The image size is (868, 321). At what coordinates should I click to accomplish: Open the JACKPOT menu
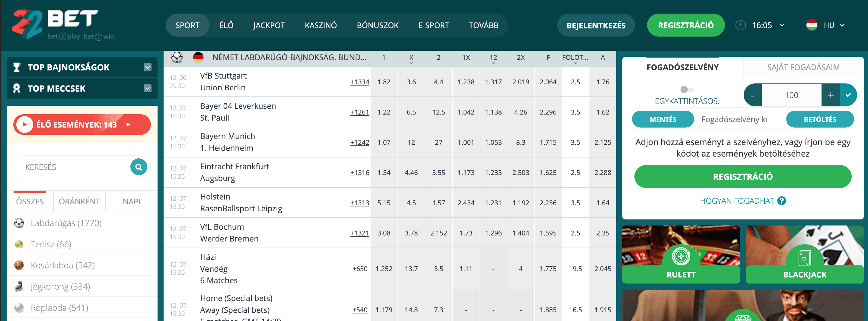(269, 25)
